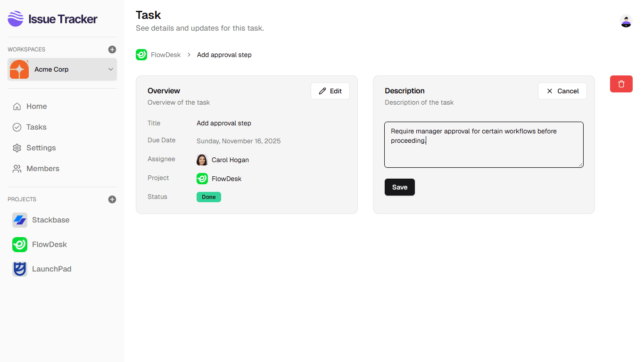Open the user avatar menu
Image resolution: width=644 pixels, height=362 pixels.
[x=626, y=21]
